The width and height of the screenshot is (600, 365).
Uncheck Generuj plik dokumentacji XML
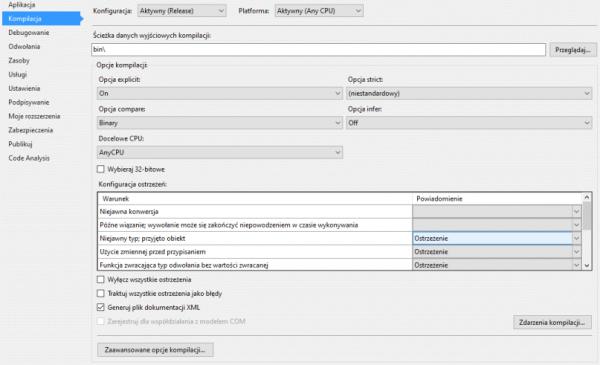pyautogui.click(x=101, y=307)
